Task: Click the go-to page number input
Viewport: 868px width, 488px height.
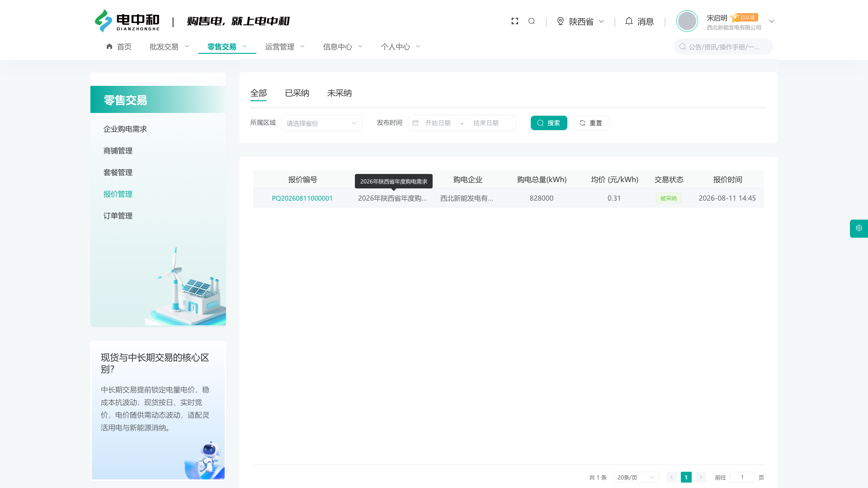Action: 742,477
